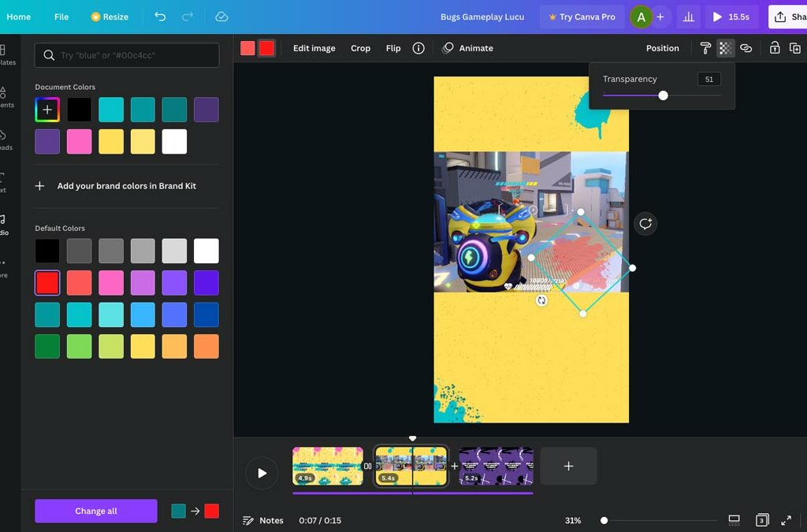807x532 pixels.
Task: Open the File menu
Action: point(61,17)
